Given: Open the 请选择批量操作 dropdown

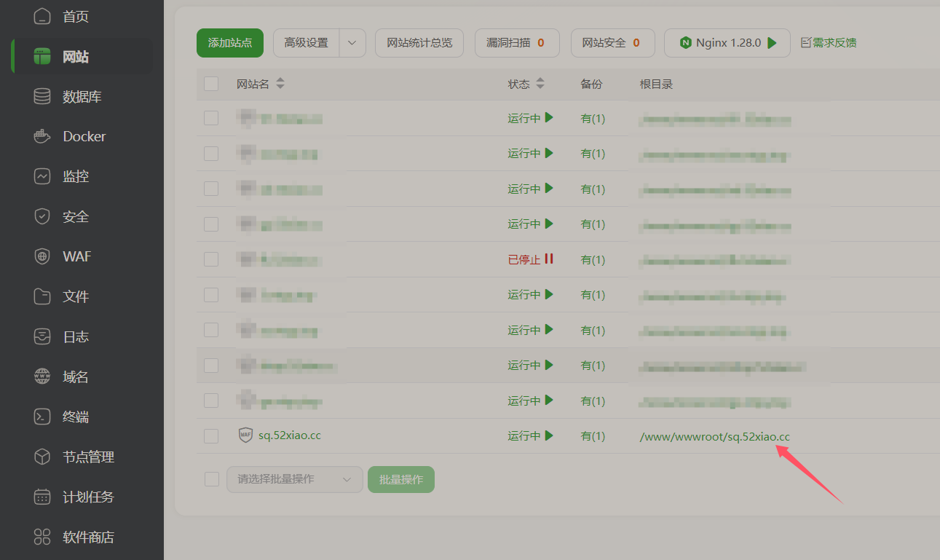Looking at the screenshot, I should (x=295, y=479).
